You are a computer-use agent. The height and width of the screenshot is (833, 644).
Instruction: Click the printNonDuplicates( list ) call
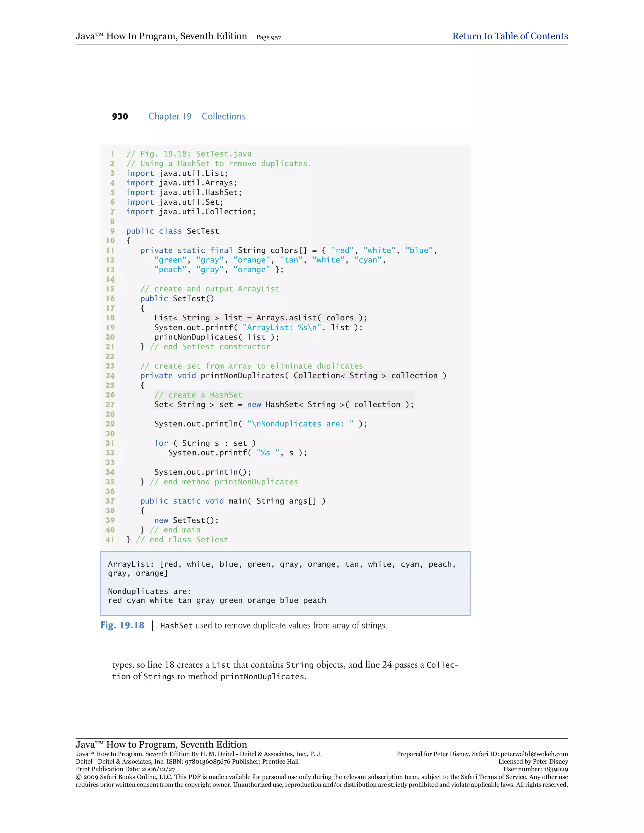tap(216, 337)
